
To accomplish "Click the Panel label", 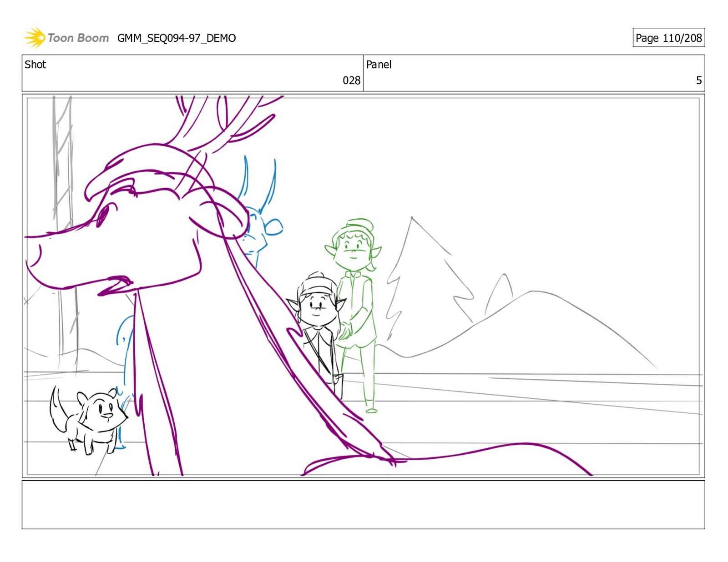I will [379, 65].
